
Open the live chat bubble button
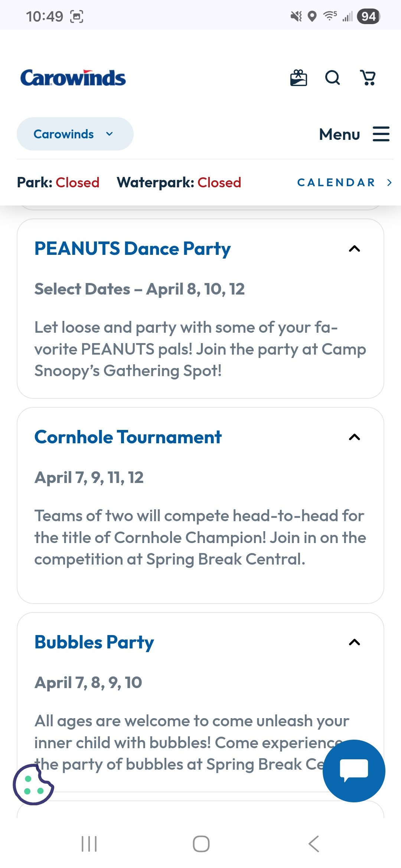coord(354,771)
